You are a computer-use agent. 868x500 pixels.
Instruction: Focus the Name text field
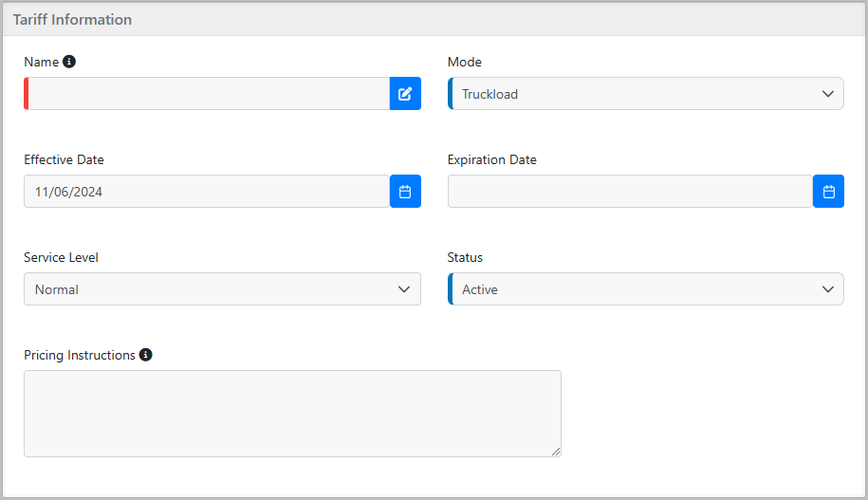click(x=207, y=94)
